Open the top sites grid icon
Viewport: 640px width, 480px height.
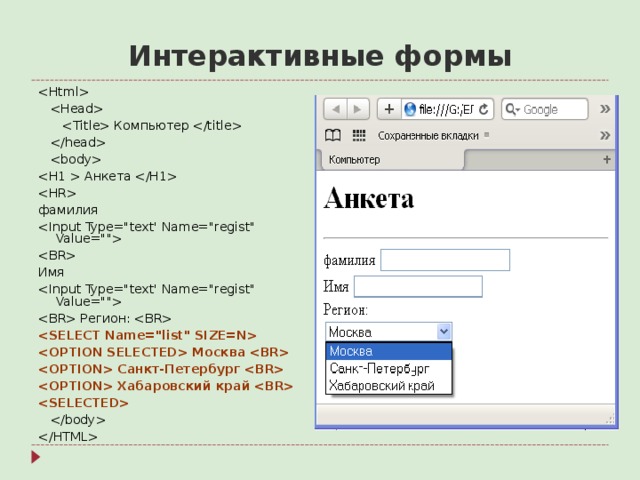click(359, 135)
